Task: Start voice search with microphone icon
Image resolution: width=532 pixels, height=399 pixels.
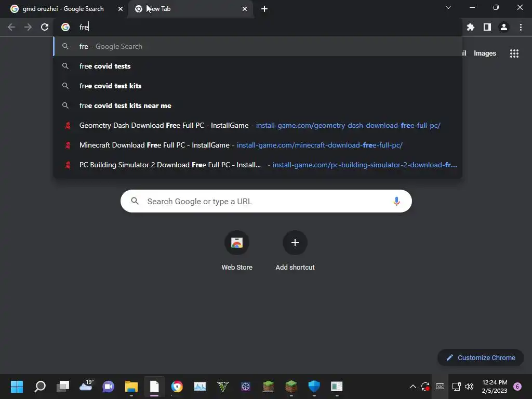Action: (396, 201)
